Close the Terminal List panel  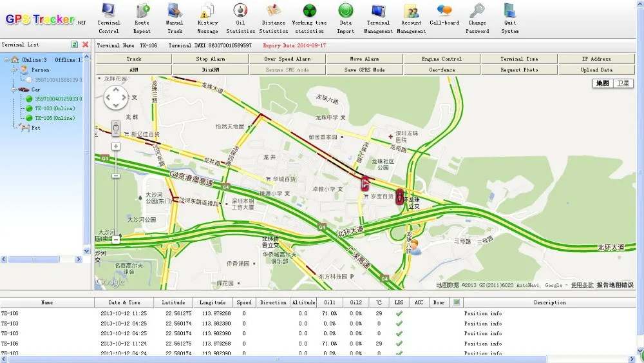tap(86, 44)
